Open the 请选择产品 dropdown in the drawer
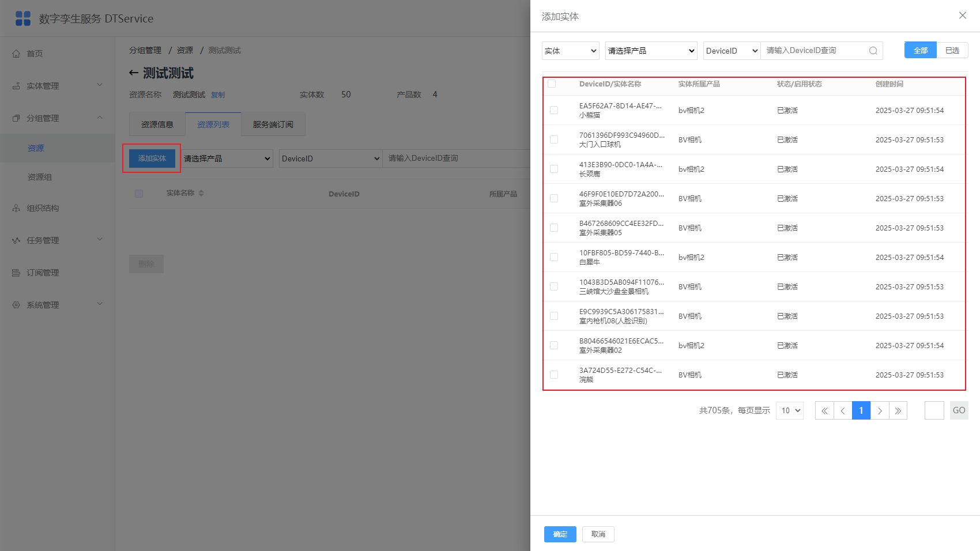This screenshot has height=551, width=980. [x=651, y=51]
